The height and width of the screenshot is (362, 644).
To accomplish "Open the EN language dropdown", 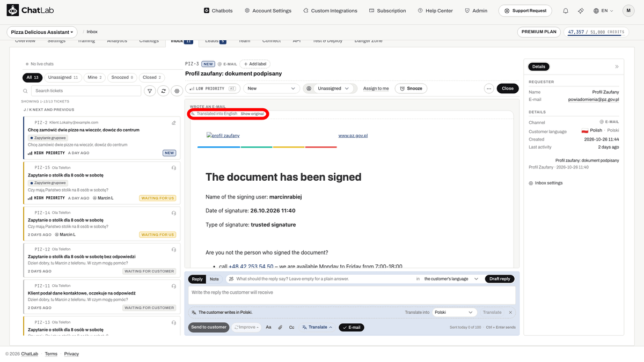I will point(603,11).
